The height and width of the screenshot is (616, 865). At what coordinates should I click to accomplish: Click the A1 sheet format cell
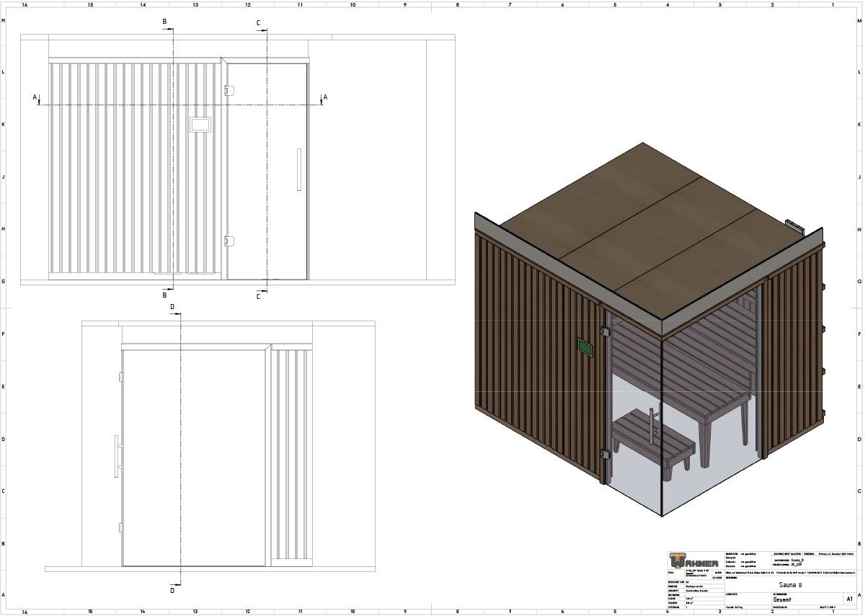click(849, 598)
